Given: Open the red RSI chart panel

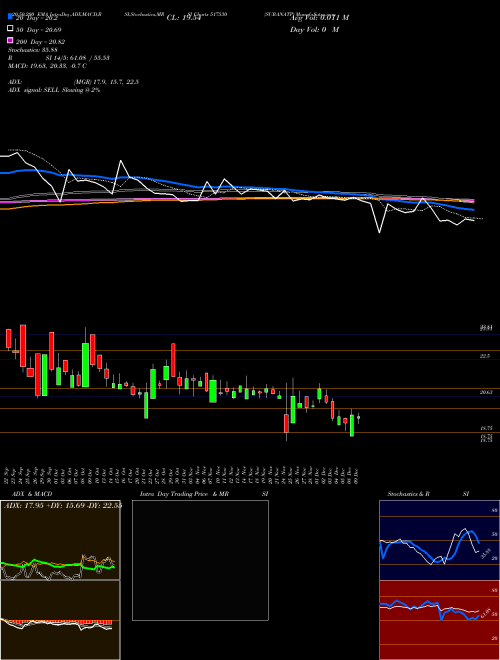Looking at the screenshot, I should [x=439, y=620].
